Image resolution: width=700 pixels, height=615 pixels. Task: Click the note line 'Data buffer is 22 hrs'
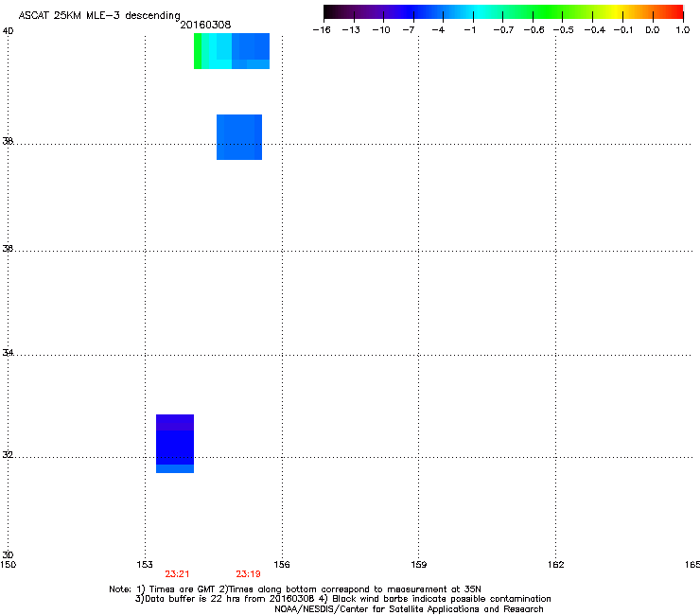[x=342, y=599]
